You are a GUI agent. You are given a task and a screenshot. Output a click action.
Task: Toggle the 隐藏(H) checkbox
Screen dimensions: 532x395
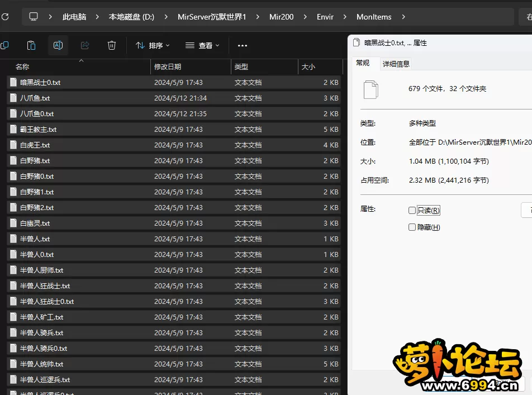412,227
